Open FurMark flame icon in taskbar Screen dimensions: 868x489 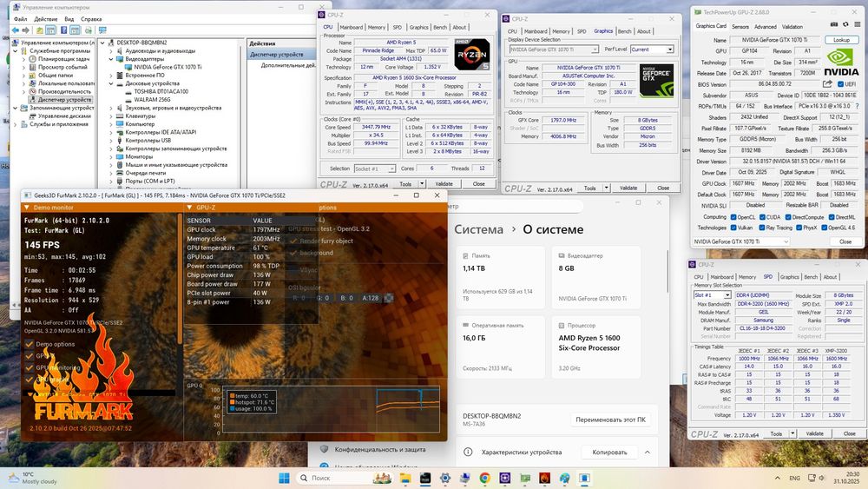(x=545, y=478)
